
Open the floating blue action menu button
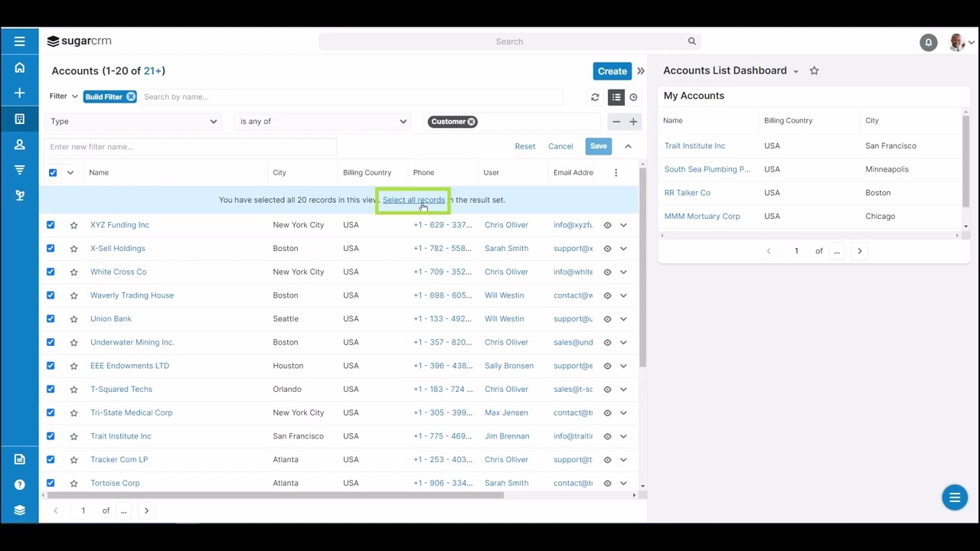[955, 497]
